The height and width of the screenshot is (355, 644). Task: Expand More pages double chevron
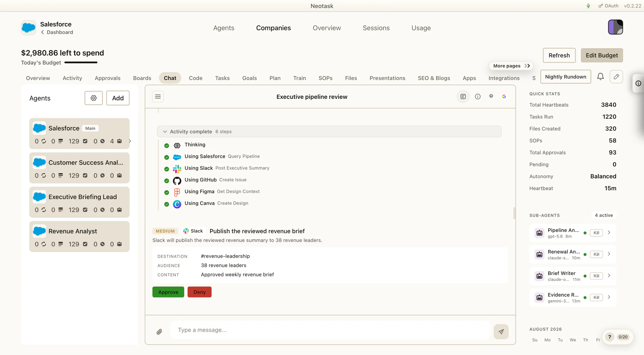coord(527,66)
